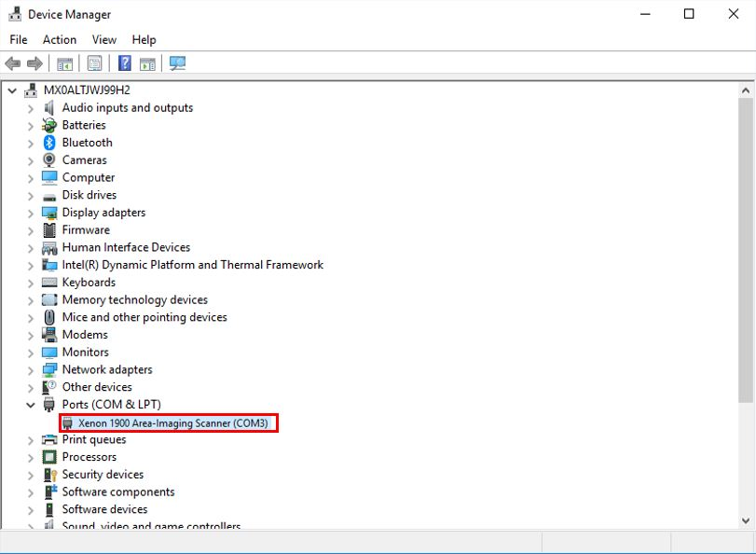Click the Batteries category icon
Viewport: 756px width, 554px height.
pos(49,125)
